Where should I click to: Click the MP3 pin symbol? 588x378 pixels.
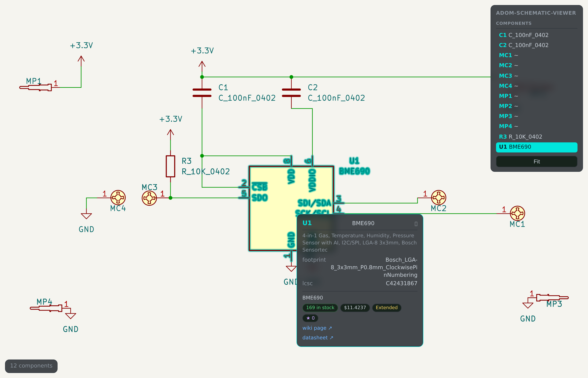pyautogui.click(x=552, y=298)
